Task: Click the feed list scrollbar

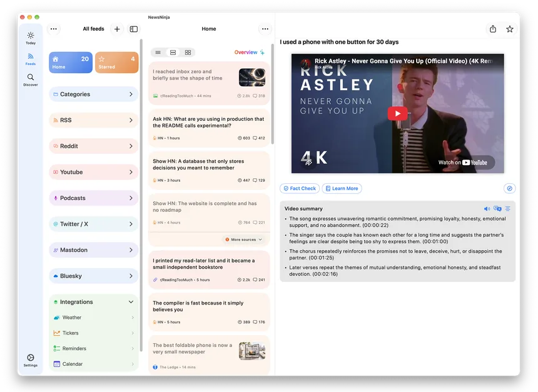Action: (x=272, y=94)
